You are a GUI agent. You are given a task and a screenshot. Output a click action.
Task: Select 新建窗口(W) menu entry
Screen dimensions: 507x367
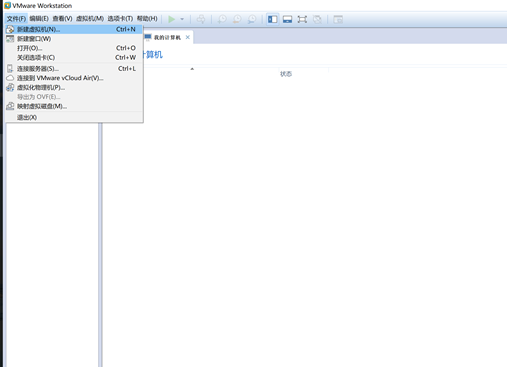click(x=74, y=39)
